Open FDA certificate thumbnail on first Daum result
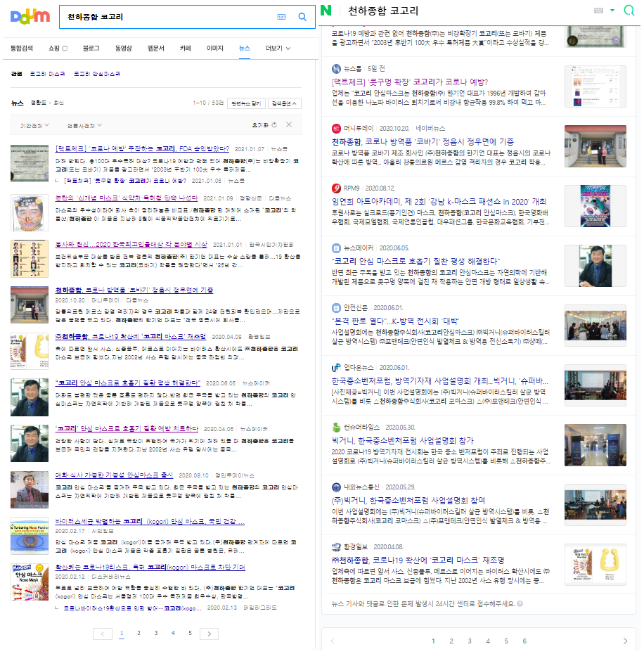This screenshot has width=644, height=654. tap(30, 163)
